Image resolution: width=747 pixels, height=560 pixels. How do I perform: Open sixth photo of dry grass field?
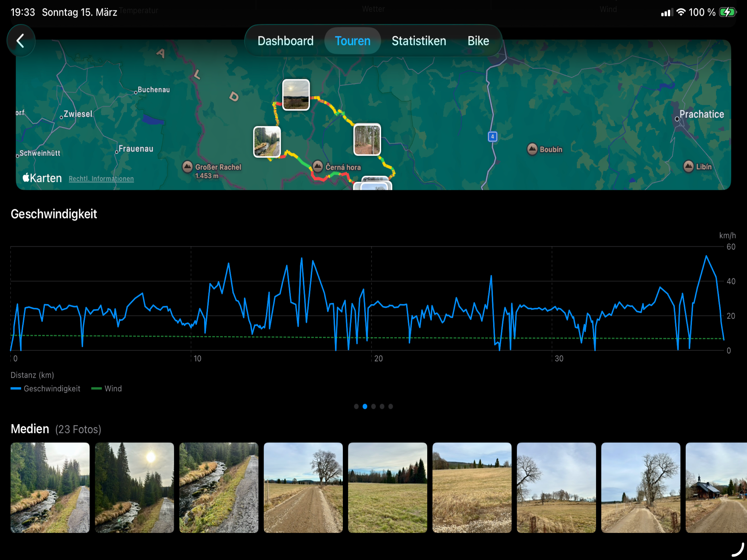pos(472,488)
